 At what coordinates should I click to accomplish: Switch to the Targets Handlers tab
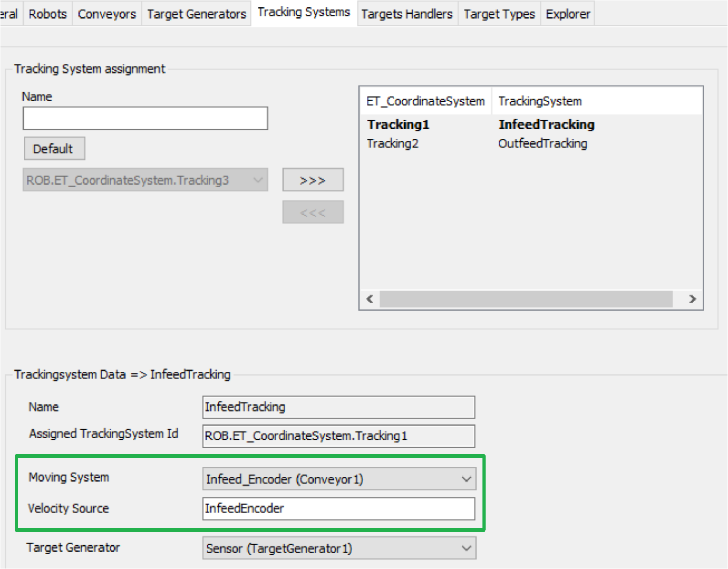[x=407, y=14]
